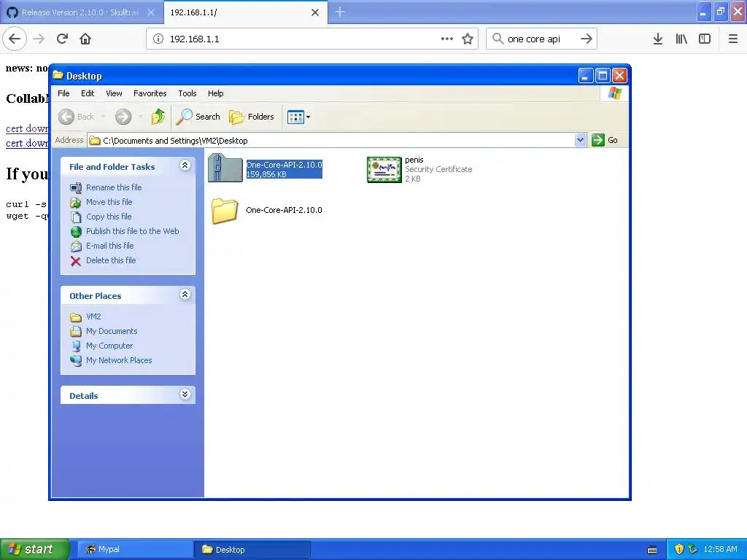Open My Documents in Other Places
Image resolution: width=747 pixels, height=560 pixels.
coord(112,331)
